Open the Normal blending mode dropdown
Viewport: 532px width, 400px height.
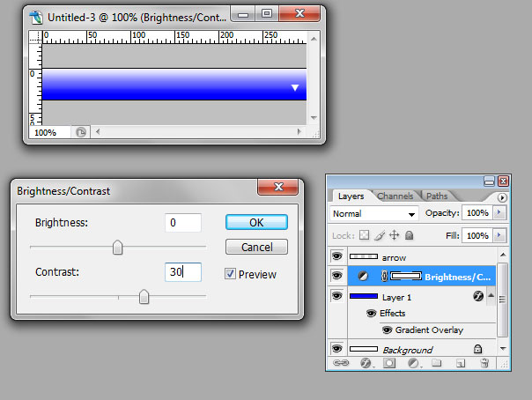373,214
